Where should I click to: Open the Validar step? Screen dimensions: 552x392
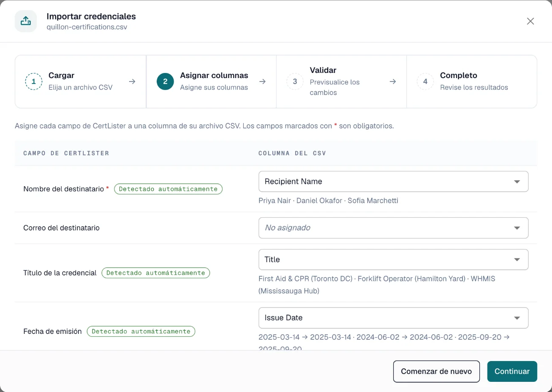[x=341, y=81]
